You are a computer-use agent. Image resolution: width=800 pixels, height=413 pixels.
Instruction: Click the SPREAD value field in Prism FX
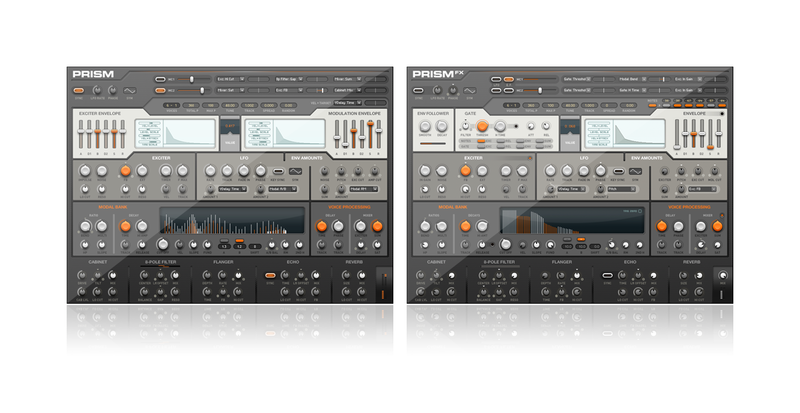(x=609, y=106)
